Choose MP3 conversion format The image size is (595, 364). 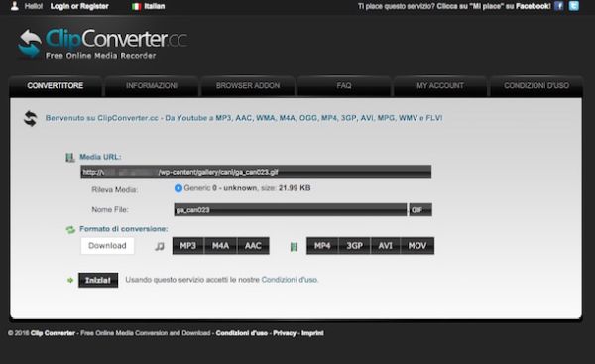(188, 246)
